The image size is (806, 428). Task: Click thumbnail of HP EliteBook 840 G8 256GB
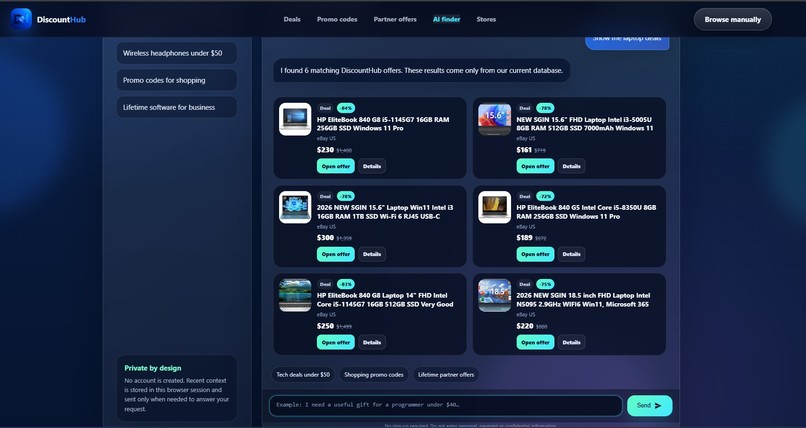click(295, 119)
